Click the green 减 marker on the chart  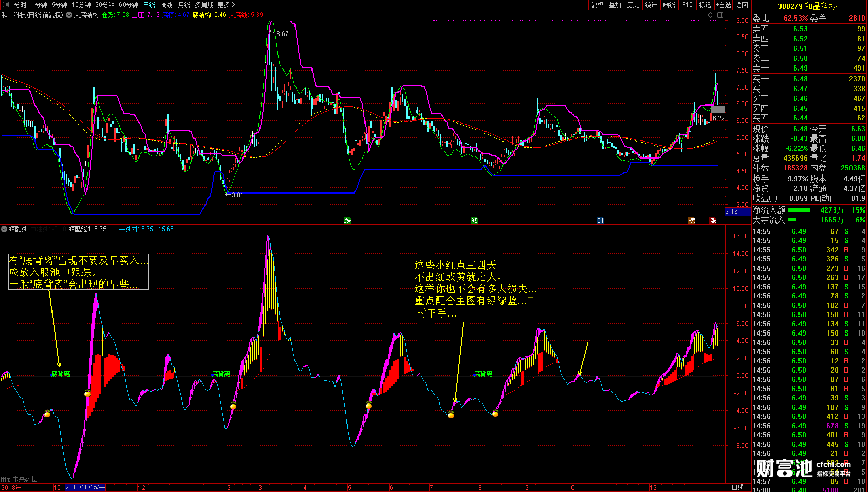(474, 220)
